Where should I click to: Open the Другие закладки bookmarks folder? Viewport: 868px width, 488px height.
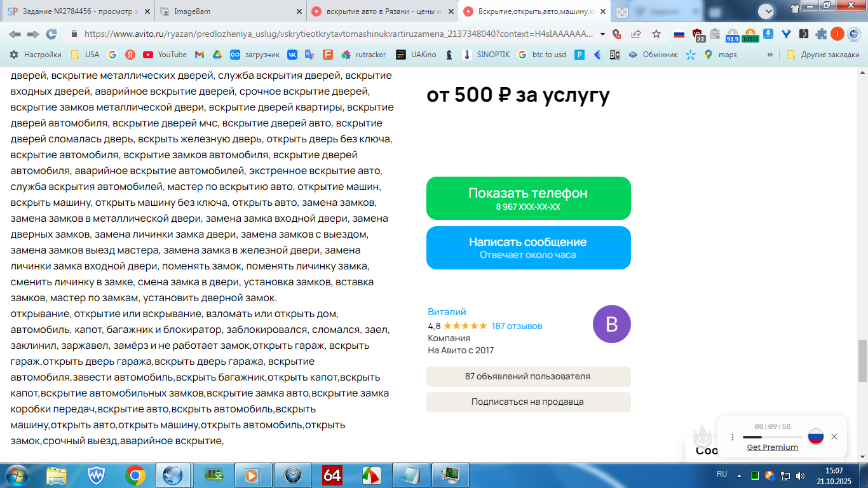[823, 55]
